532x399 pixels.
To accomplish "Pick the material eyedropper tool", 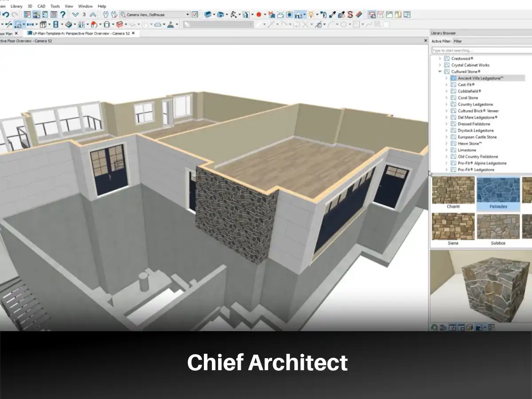I will point(332,15).
